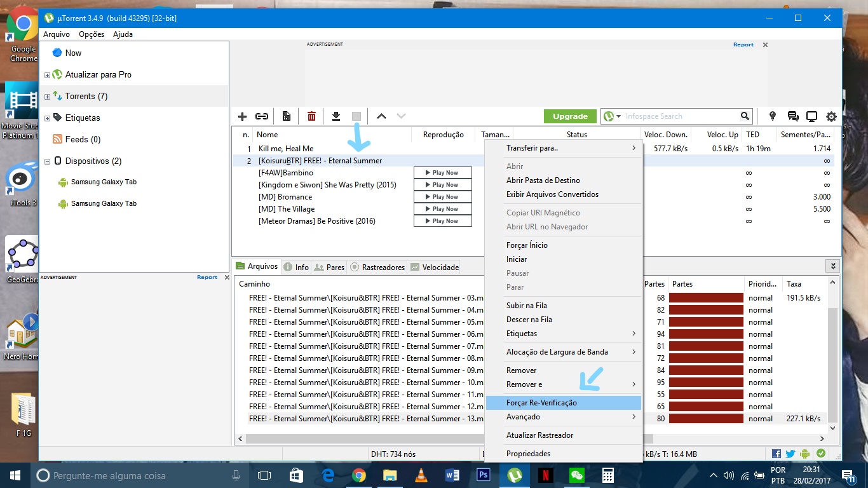Image resolution: width=868 pixels, height=488 pixels.
Task: Open WeChat from the taskbar
Action: point(576,475)
